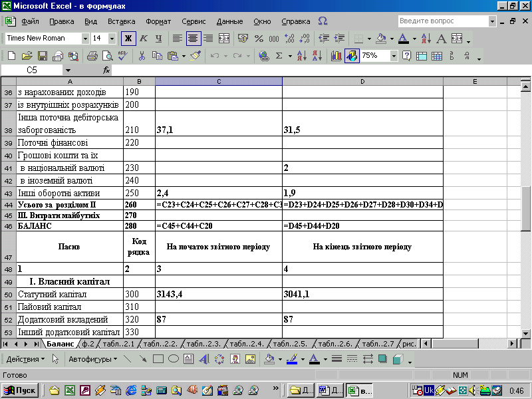Select the Arrow drawing tool
The height and width of the screenshot is (399, 532).
pos(143,359)
